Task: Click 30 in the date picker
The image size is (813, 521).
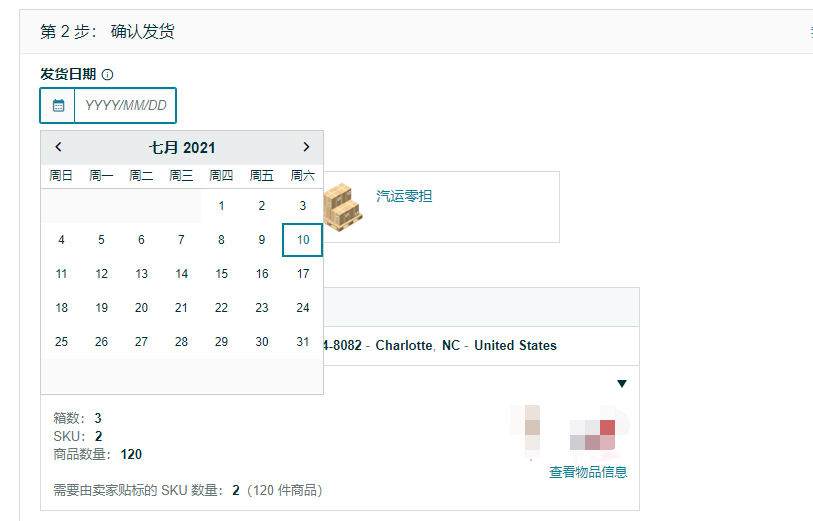Action: [262, 342]
